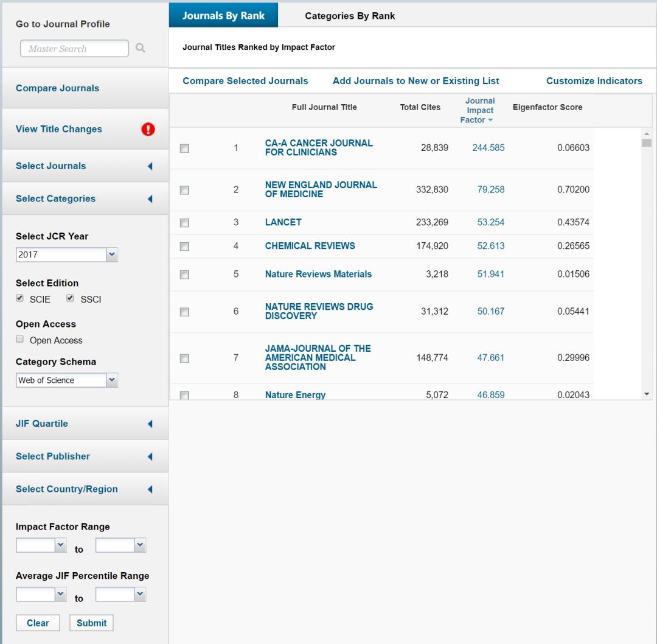This screenshot has width=657, height=644.
Task: Enable the Open Access checkbox
Action: (20, 339)
